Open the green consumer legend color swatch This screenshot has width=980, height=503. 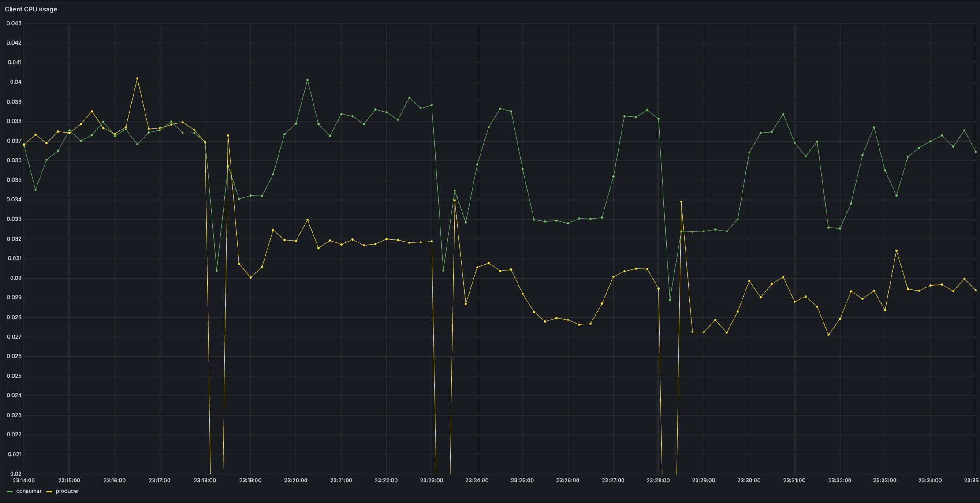tap(10, 492)
